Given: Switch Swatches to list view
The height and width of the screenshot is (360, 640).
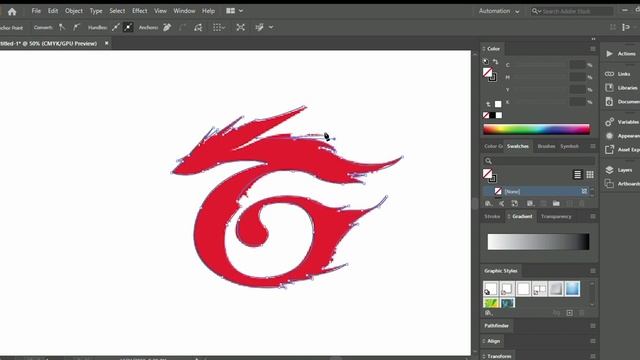Looking at the screenshot, I should click(x=577, y=175).
